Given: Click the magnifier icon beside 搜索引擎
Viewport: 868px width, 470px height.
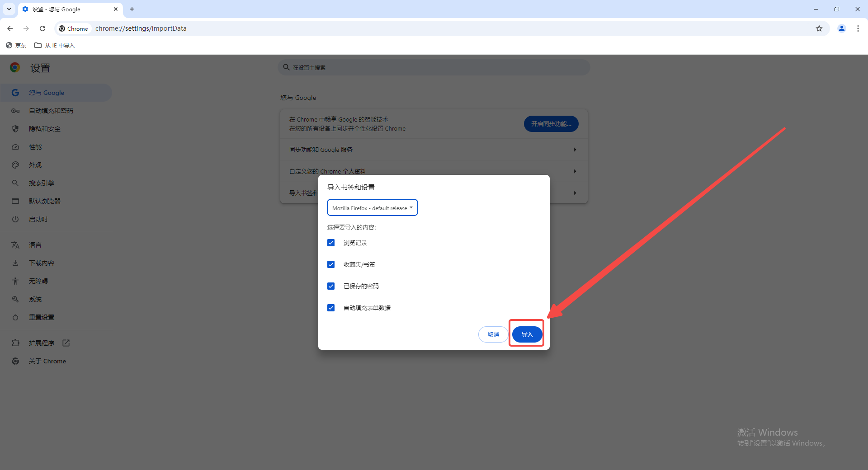Looking at the screenshot, I should 15,183.
